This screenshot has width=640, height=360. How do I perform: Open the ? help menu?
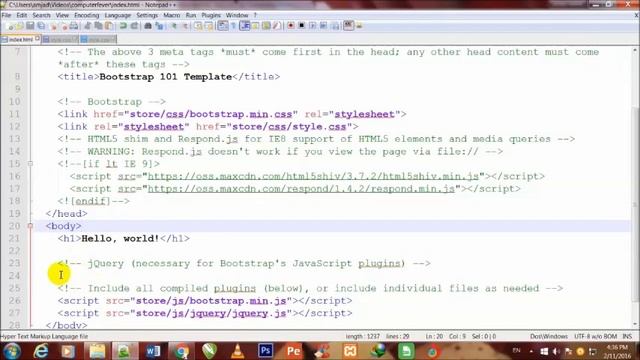point(255,15)
